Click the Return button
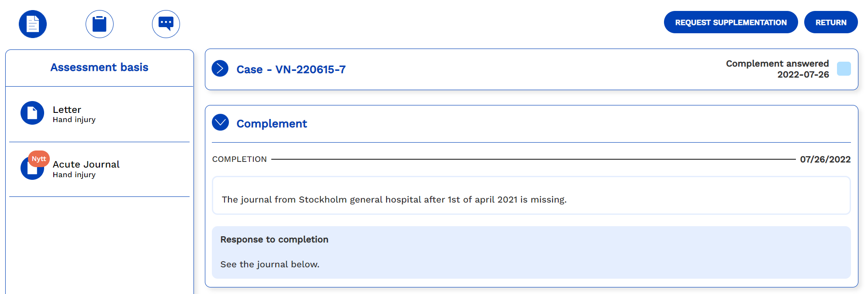Image resolution: width=868 pixels, height=294 pixels. pos(831,22)
